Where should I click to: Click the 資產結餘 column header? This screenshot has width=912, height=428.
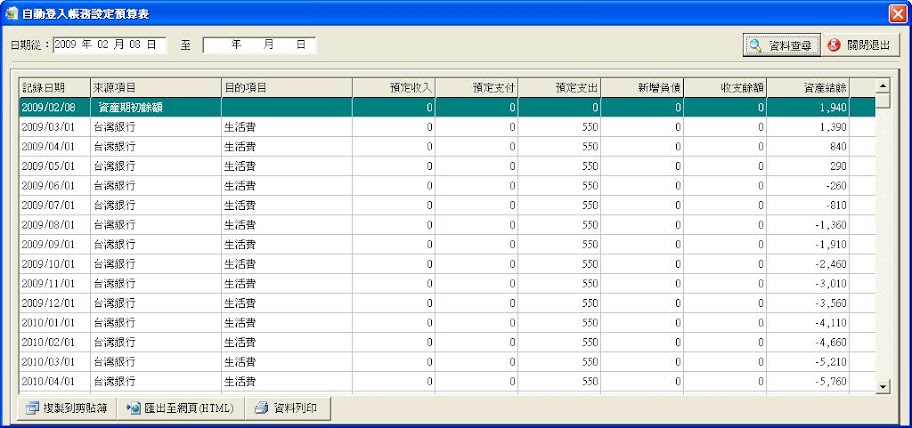click(808, 88)
